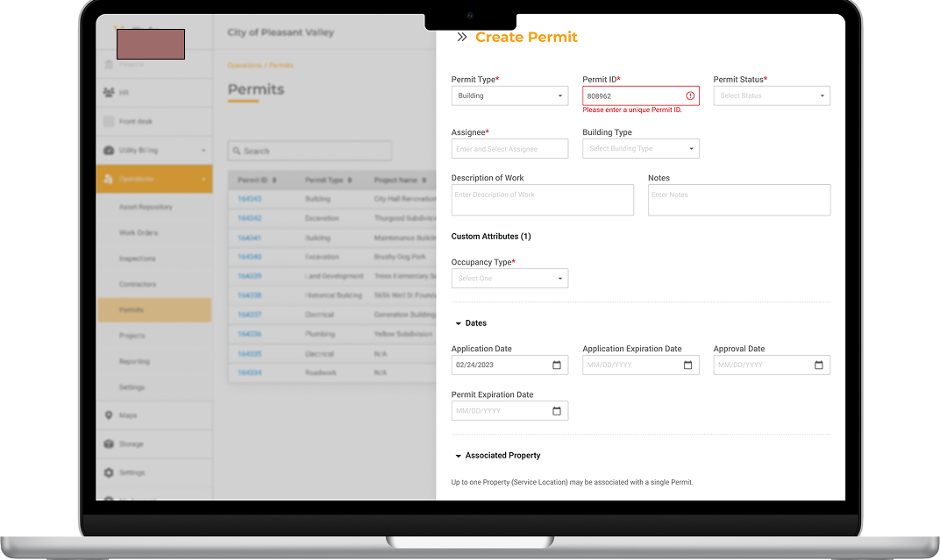Open the Occupancy Type dropdown

point(509,279)
